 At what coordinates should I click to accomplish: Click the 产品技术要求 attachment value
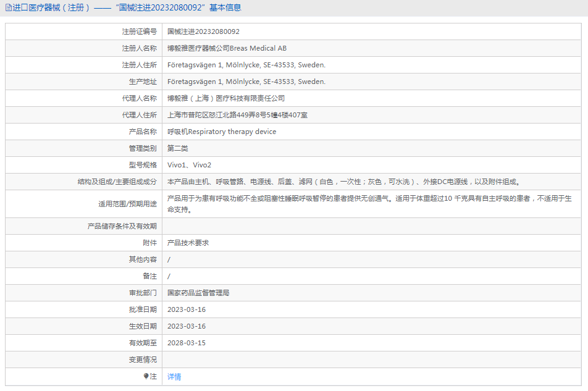pos(188,243)
